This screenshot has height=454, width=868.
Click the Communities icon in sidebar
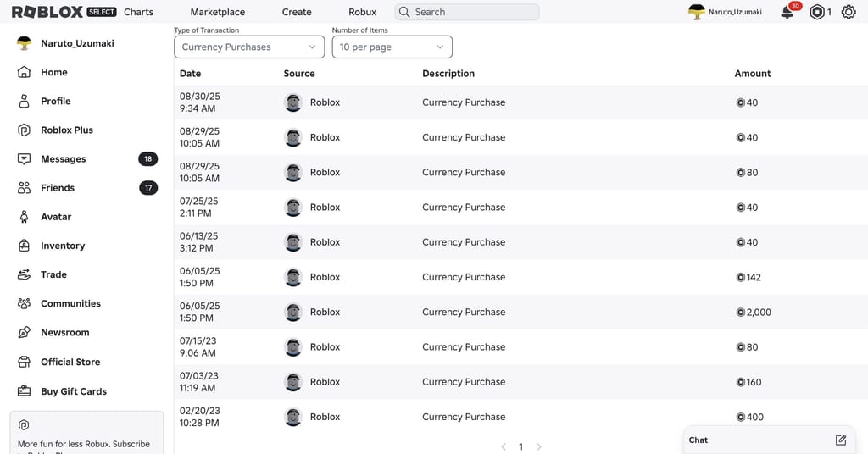24,303
